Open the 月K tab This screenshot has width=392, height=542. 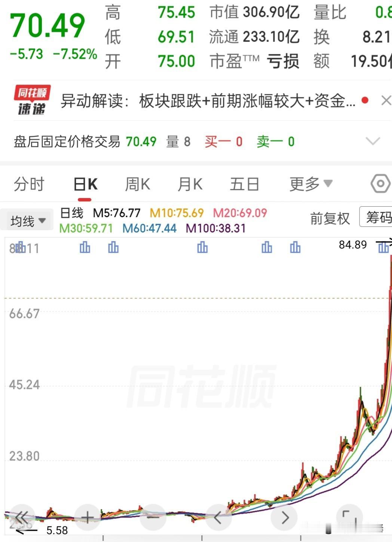coord(190,184)
